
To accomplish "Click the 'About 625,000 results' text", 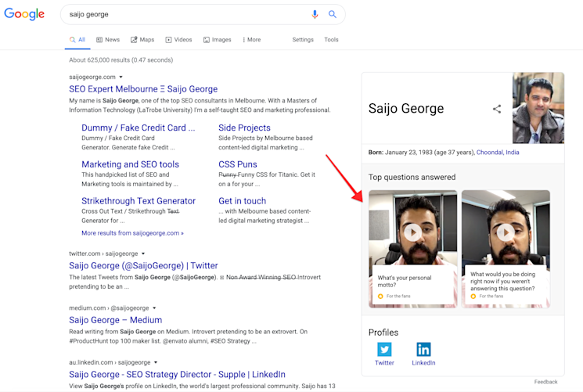I will point(121,60).
